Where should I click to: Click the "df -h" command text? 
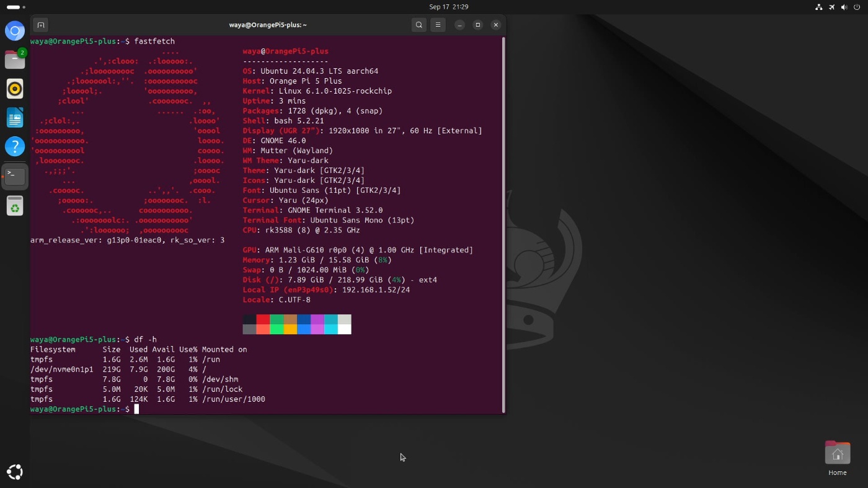[145, 340]
